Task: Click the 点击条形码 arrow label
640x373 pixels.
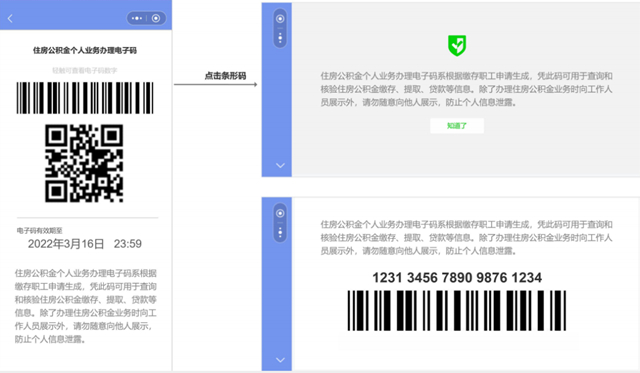Action: [225, 75]
